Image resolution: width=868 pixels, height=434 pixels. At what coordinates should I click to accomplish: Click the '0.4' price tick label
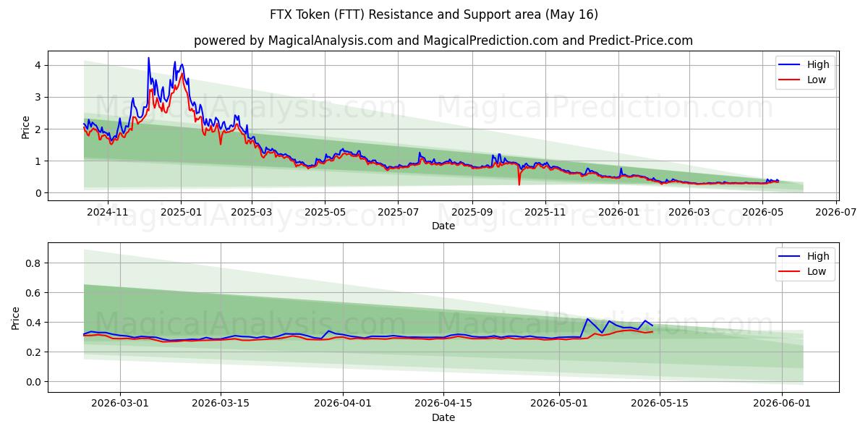click(x=35, y=323)
